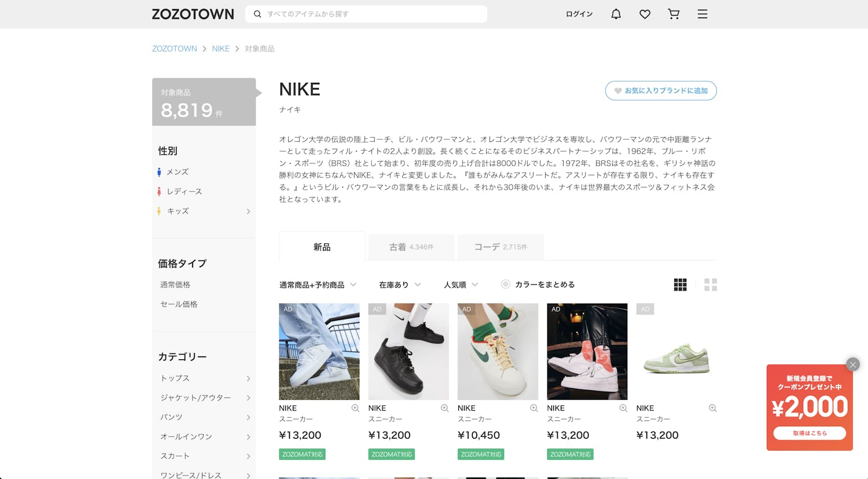Image resolution: width=868 pixels, height=479 pixels.
Task: Expand the キッズ gender filter
Action: click(248, 212)
